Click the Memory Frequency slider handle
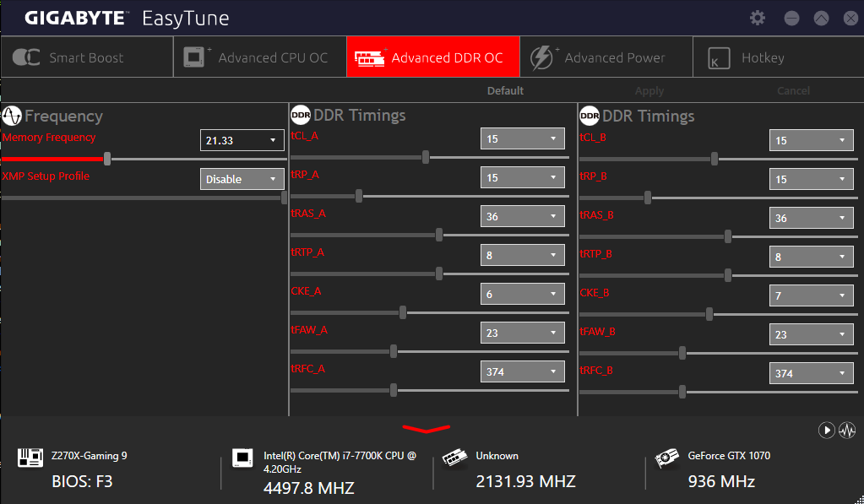Viewport: 864px width, 504px height. coord(107,160)
